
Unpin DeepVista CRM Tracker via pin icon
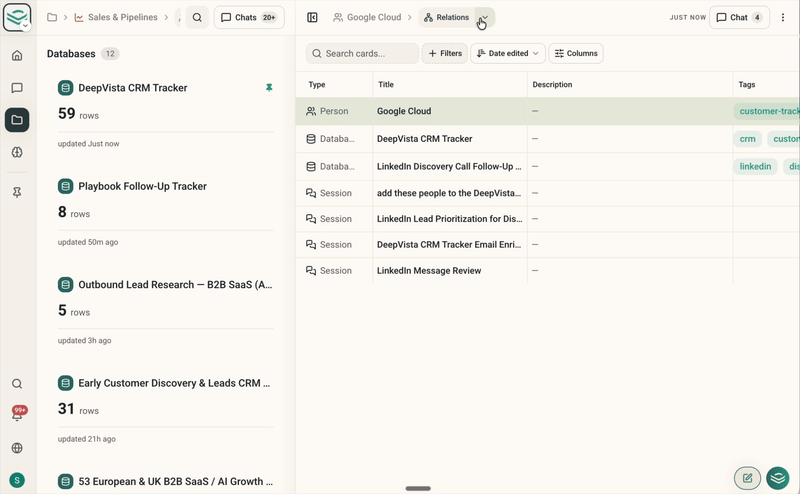click(269, 88)
